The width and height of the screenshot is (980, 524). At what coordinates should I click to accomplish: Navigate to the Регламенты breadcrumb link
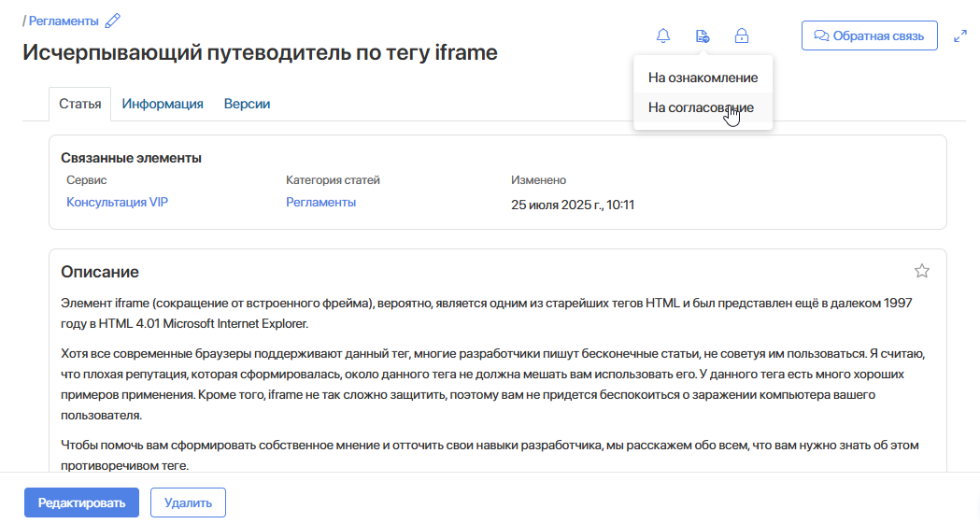[64, 21]
